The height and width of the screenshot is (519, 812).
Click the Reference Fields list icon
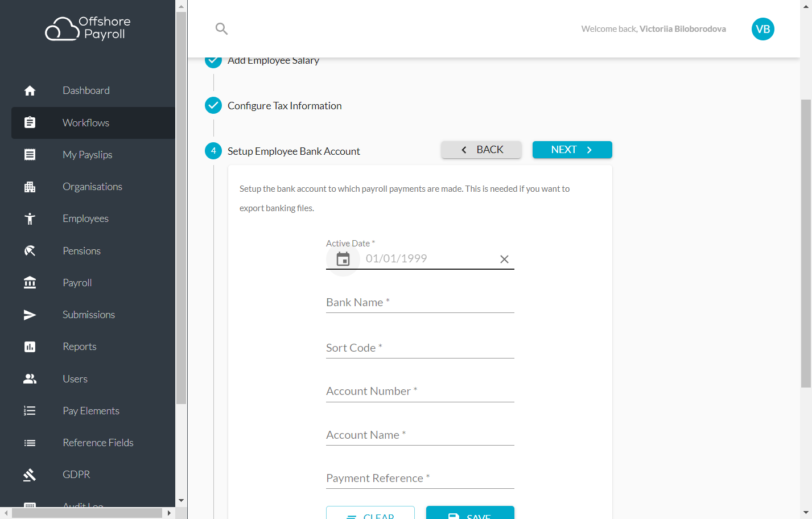click(30, 443)
